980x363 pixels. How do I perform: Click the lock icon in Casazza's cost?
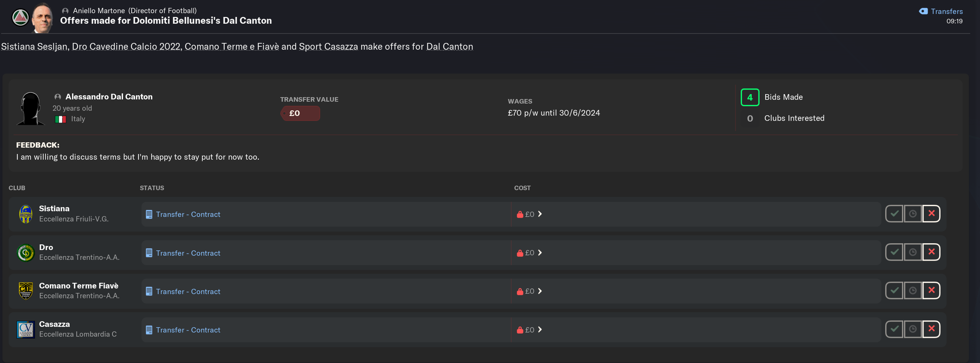[520, 330]
